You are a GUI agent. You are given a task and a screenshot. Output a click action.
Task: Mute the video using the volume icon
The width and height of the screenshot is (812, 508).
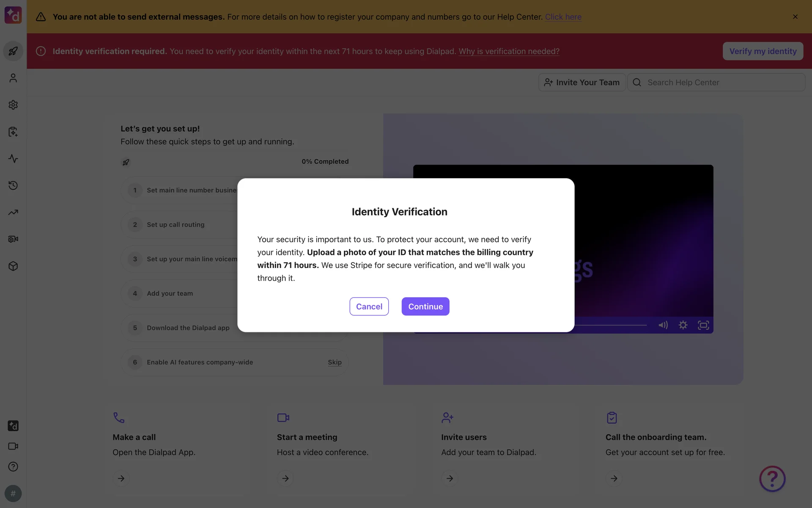tap(663, 325)
